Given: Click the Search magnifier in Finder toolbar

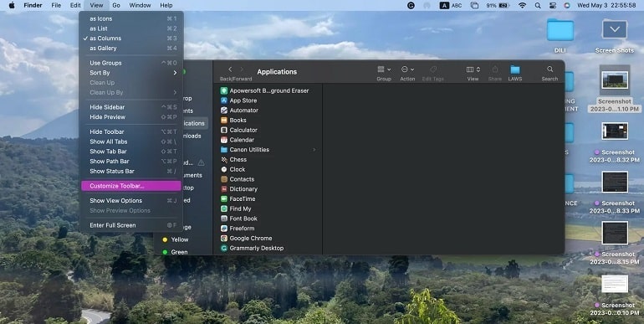Looking at the screenshot, I should click(x=549, y=69).
